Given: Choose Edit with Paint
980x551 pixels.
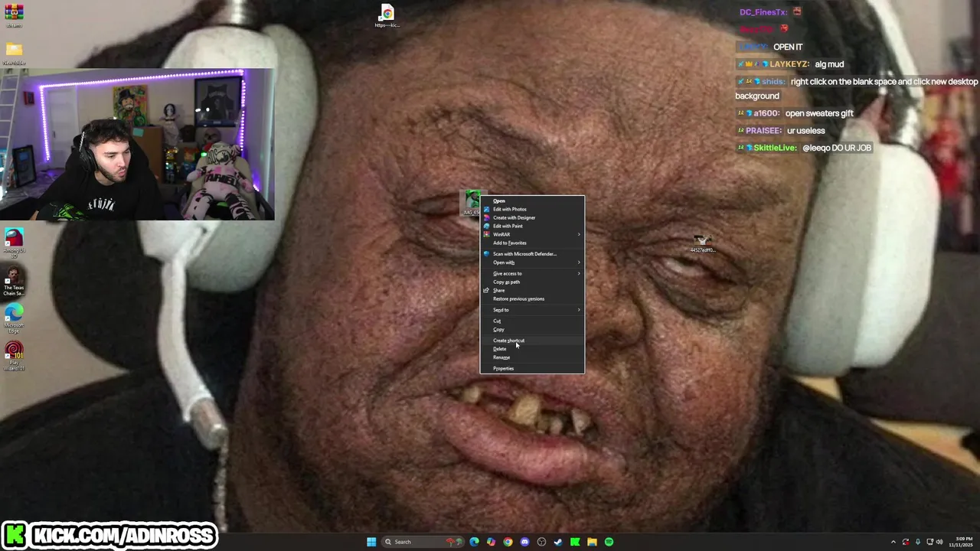Looking at the screenshot, I should [x=532, y=227].
